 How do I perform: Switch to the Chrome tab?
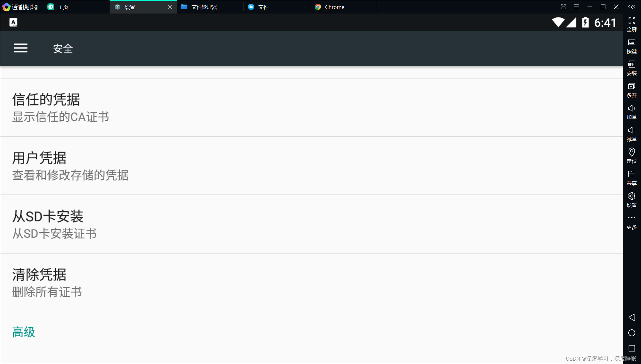[334, 7]
